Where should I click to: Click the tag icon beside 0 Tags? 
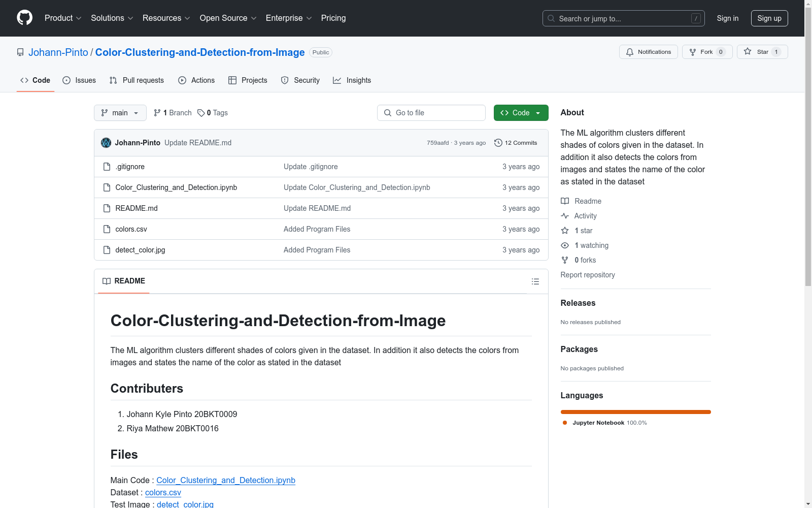pyautogui.click(x=201, y=113)
